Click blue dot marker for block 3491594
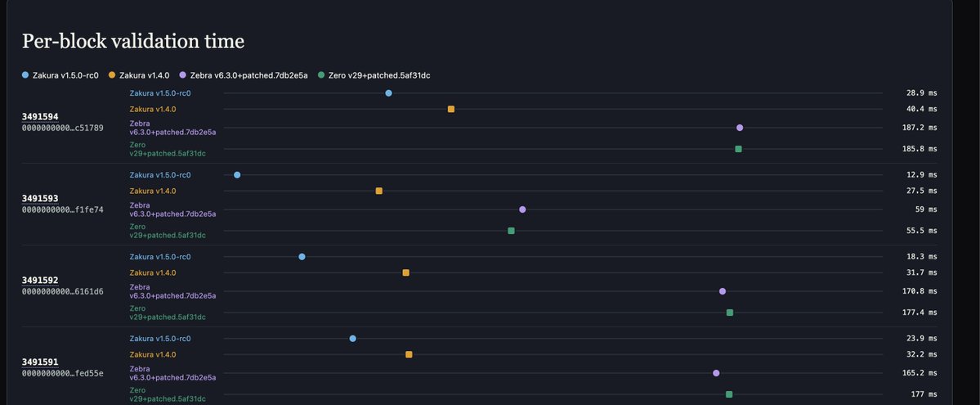The width and height of the screenshot is (980, 405). pyautogui.click(x=389, y=93)
